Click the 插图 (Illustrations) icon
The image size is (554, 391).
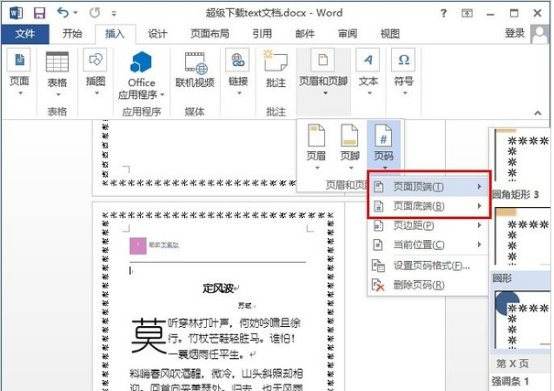click(x=95, y=60)
